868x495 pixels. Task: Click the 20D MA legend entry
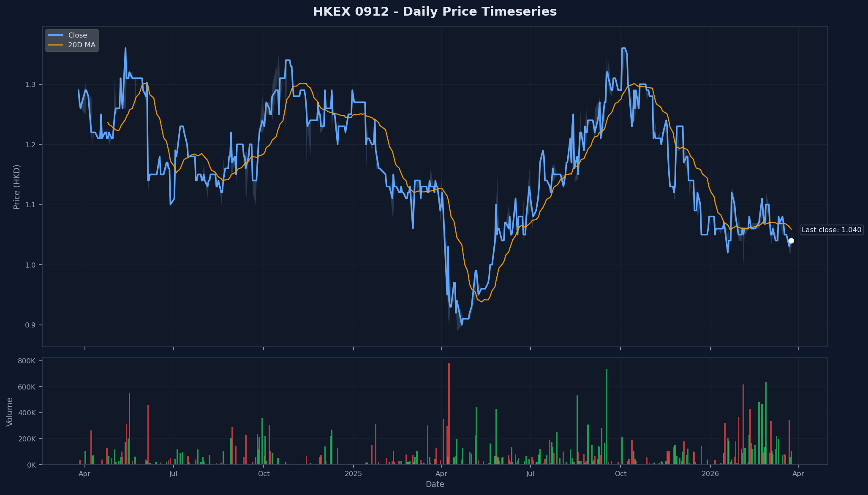(x=72, y=45)
